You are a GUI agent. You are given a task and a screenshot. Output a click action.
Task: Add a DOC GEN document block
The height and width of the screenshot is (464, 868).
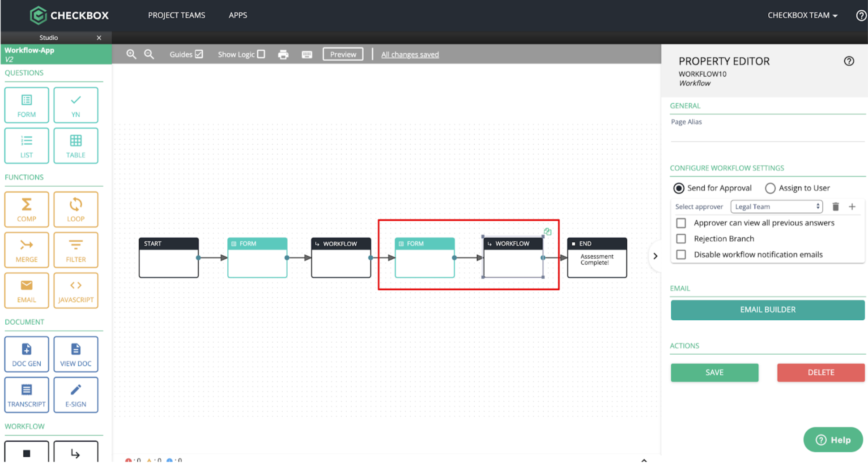point(26,354)
